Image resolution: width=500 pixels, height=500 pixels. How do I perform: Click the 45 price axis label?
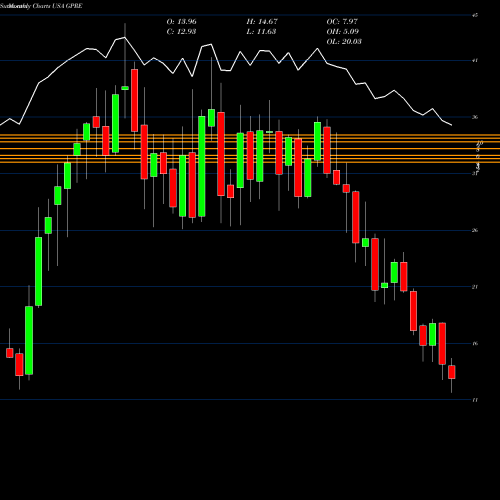pos(475,15)
